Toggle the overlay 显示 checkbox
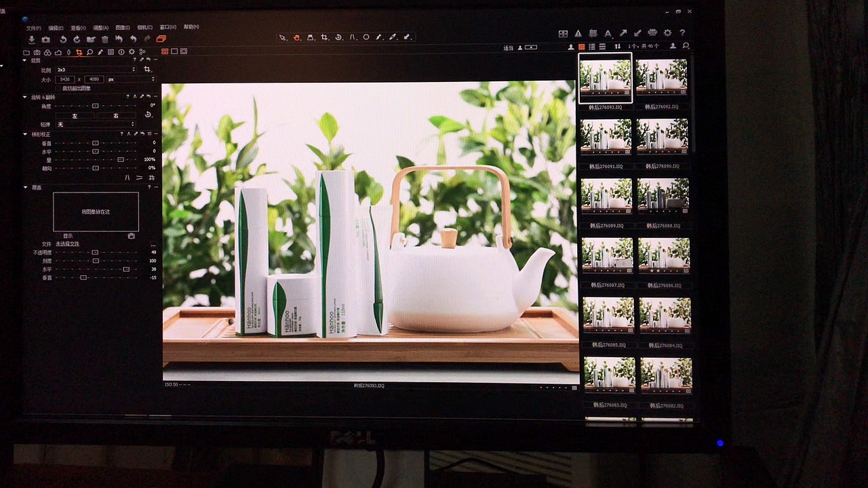This screenshot has height=488, width=868. pyautogui.click(x=58, y=236)
